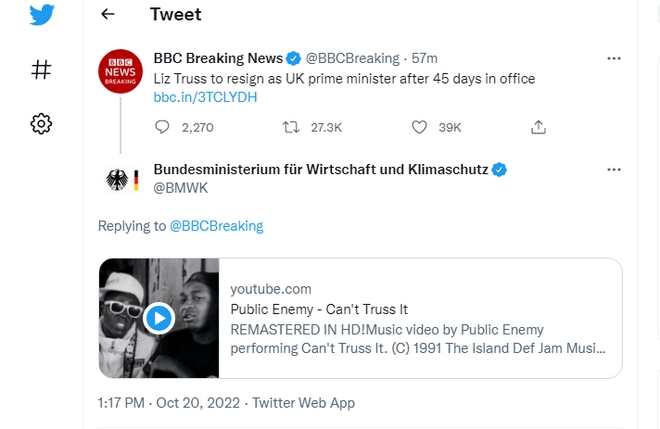The width and height of the screenshot is (660, 429).
Task: Retweet the BBC Breaking News tweet
Action: (x=292, y=127)
